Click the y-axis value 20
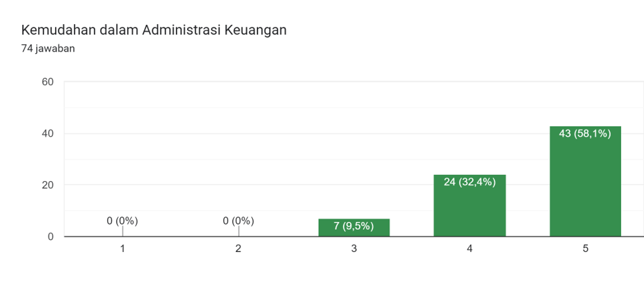644x301 pixels. (x=48, y=185)
